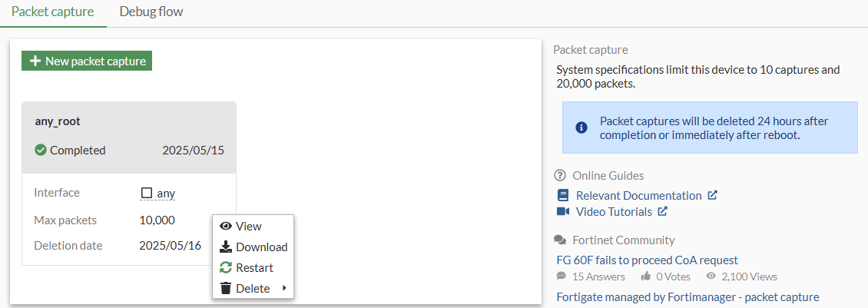
Task: Click the blue info icon in notice
Action: 581,128
